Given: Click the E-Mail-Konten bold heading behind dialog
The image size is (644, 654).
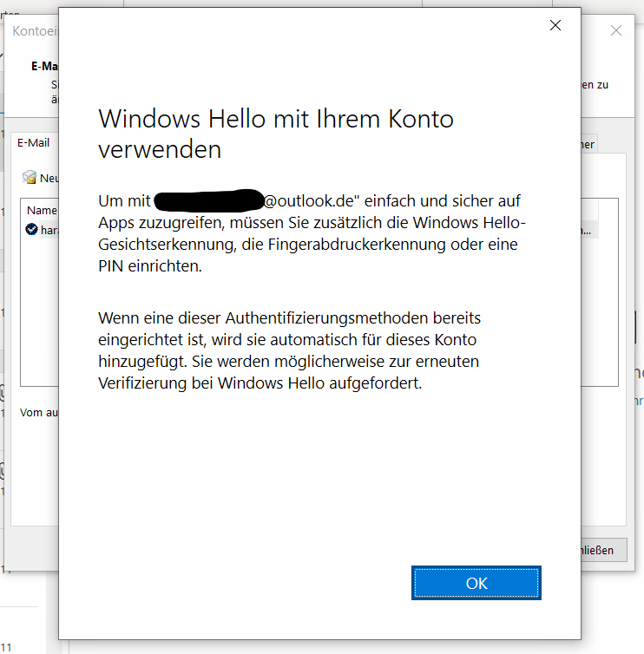Looking at the screenshot, I should pyautogui.click(x=44, y=66).
